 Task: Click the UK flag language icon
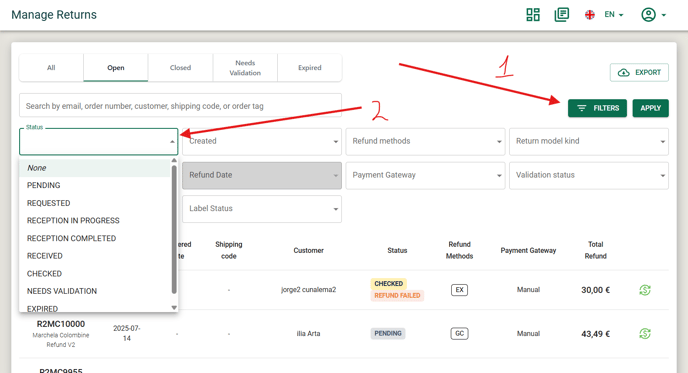coord(590,14)
